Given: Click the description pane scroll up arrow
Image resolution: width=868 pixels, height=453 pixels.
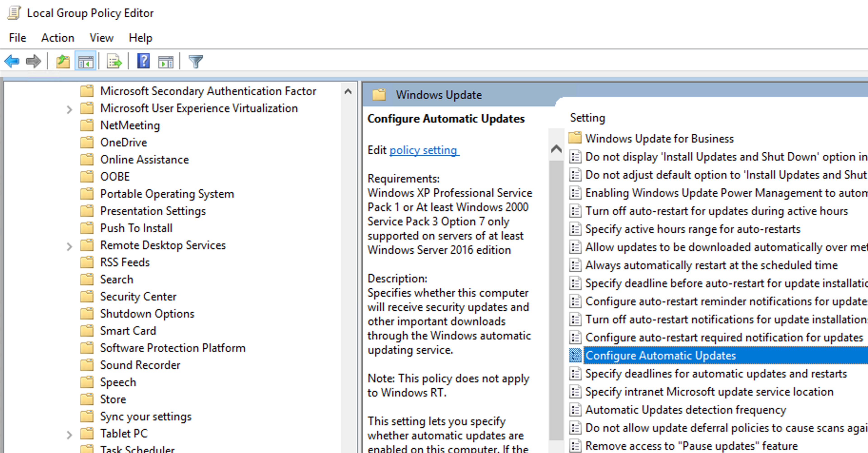Looking at the screenshot, I should (556, 149).
